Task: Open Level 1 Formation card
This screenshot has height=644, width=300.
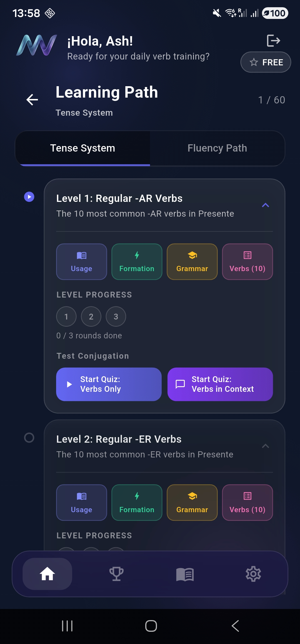Action: click(137, 262)
